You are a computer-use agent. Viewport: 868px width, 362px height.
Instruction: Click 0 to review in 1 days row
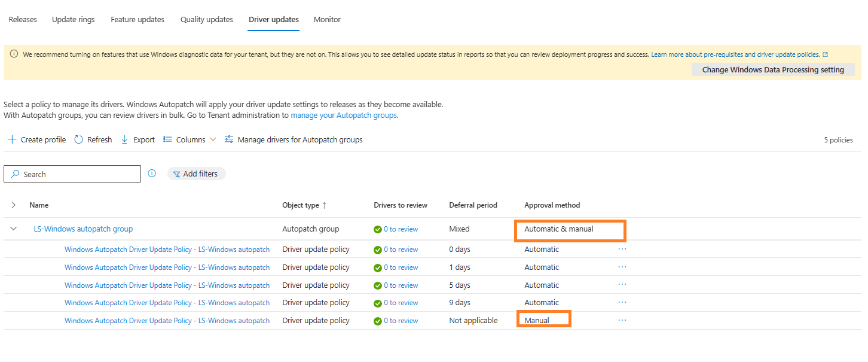[401, 267]
